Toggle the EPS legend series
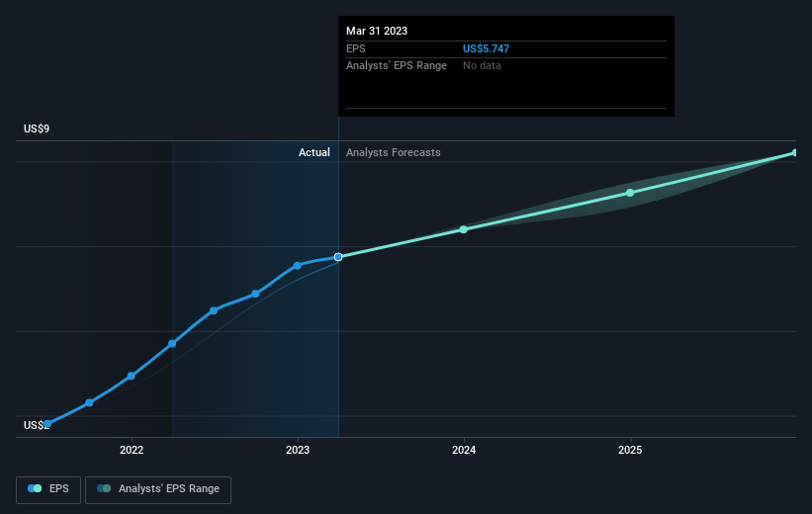This screenshot has height=514, width=812. [48, 489]
